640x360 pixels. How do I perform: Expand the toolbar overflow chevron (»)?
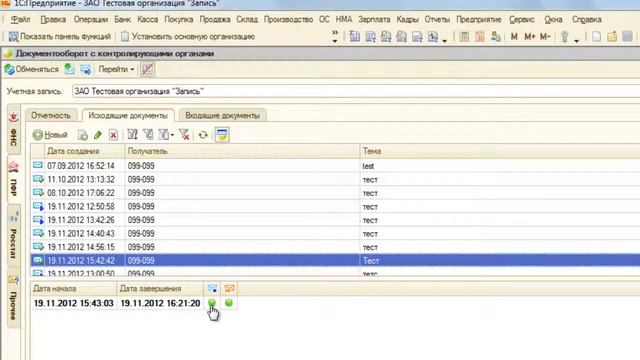click(335, 36)
